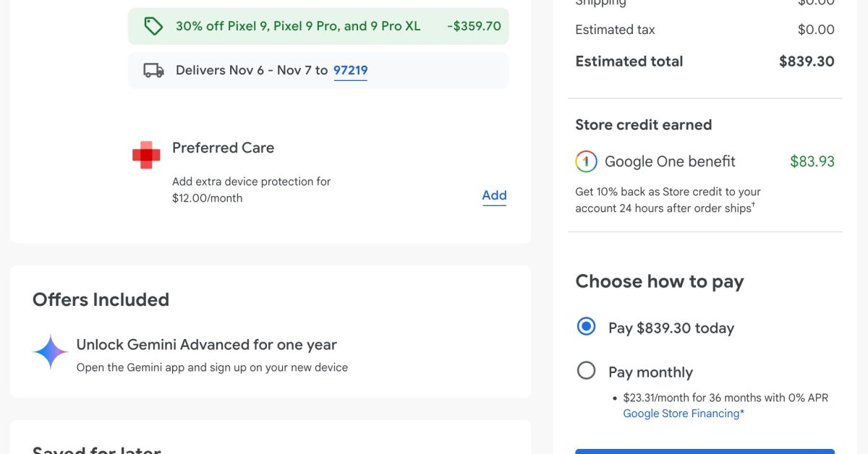This screenshot has height=454, width=868.
Task: Click the green discount tag icon
Action: click(153, 27)
